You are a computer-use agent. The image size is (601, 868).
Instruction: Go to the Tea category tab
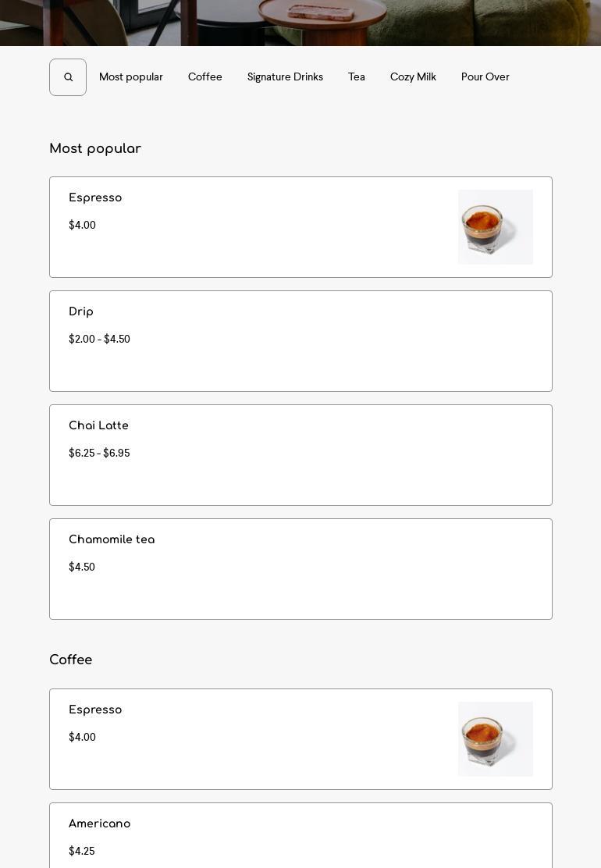(357, 77)
